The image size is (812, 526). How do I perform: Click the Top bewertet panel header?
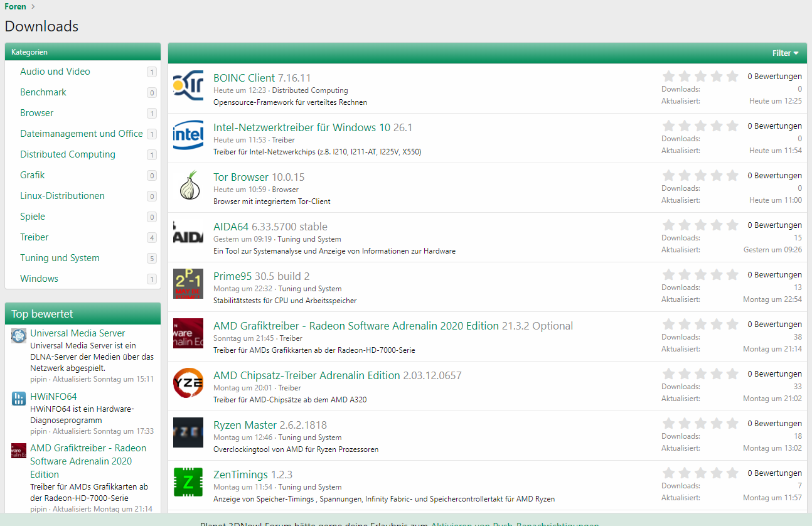[83, 314]
